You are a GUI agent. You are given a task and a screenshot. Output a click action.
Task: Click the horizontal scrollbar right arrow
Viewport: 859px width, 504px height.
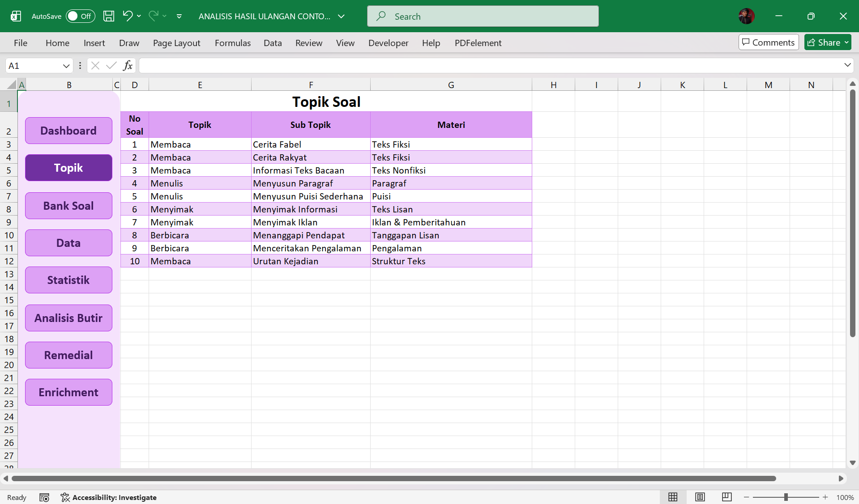841,479
